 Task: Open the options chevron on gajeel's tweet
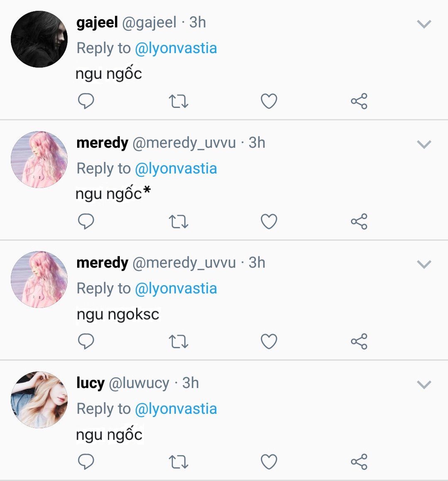[424, 24]
